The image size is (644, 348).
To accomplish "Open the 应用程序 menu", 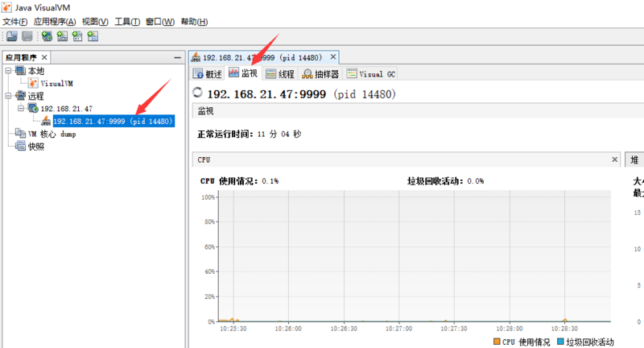I will (x=55, y=22).
